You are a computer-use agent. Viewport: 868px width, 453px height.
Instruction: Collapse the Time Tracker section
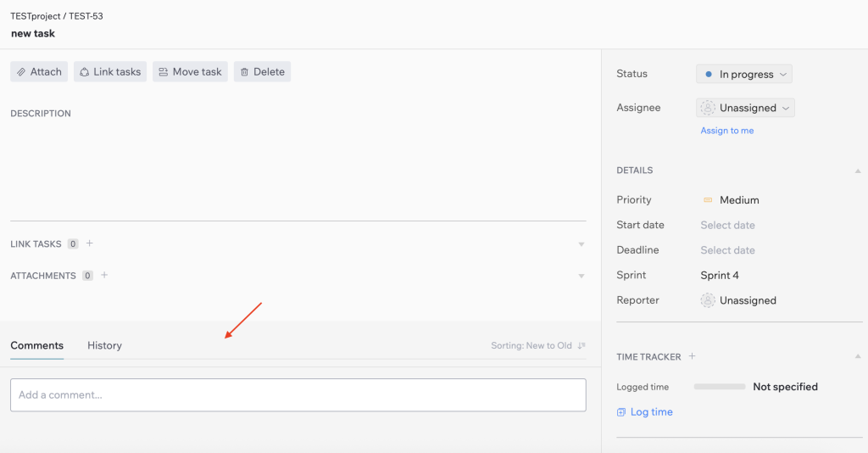point(858,356)
